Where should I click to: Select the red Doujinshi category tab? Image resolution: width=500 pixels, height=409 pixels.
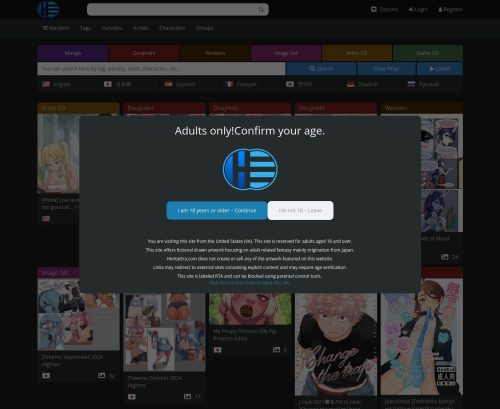coord(144,53)
